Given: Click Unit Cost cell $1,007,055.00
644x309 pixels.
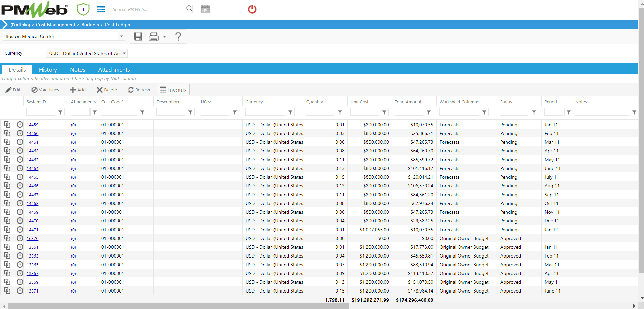Looking at the screenshot, I should tap(374, 230).
